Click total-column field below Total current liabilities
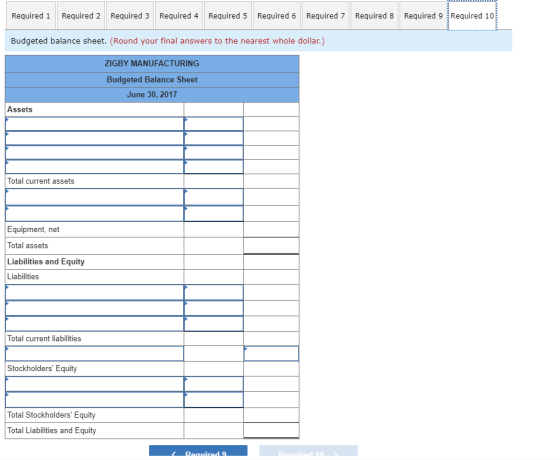The image size is (560, 460). pyautogui.click(x=271, y=354)
